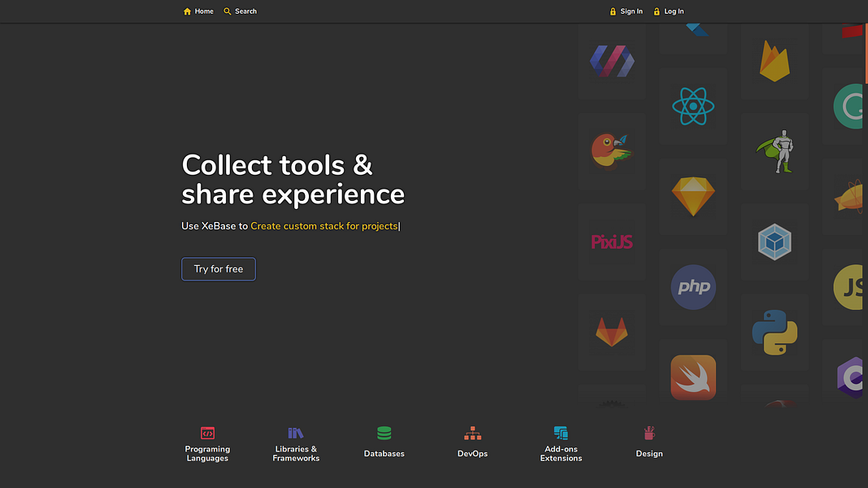The width and height of the screenshot is (868, 488).
Task: Open the PixiJS logo tile
Action: point(612,242)
